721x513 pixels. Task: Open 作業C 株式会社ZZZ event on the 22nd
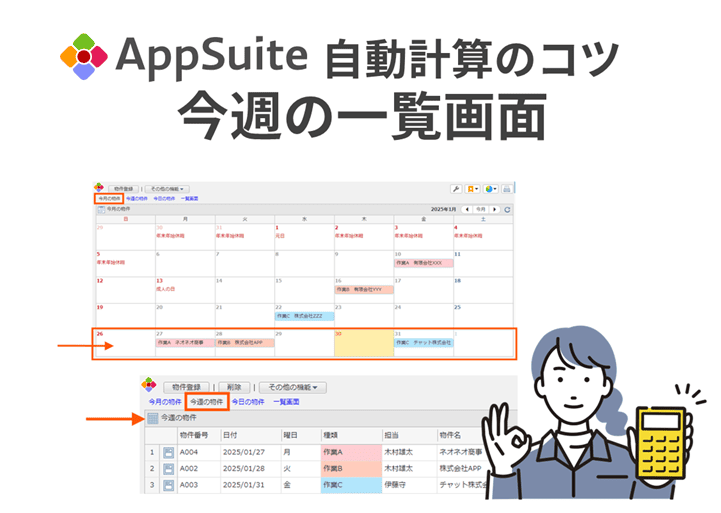304,316
